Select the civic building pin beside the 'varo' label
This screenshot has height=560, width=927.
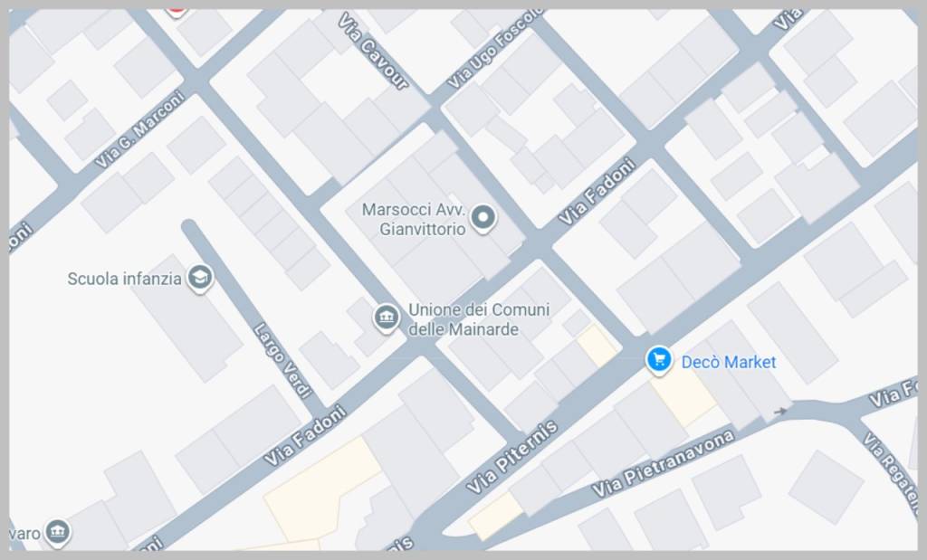[x=57, y=532]
